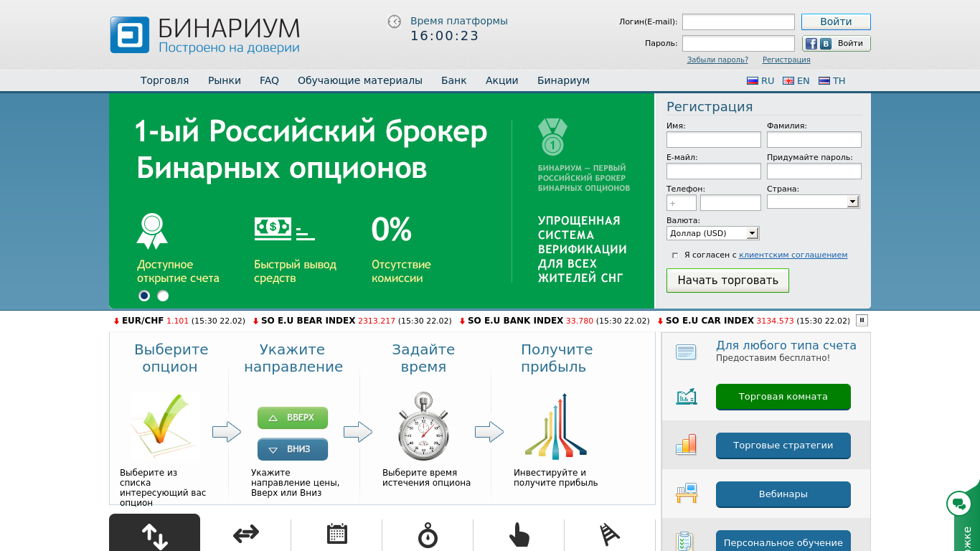The height and width of the screenshot is (551, 980).
Task: Click the Регистрация link under login
Action: [786, 60]
